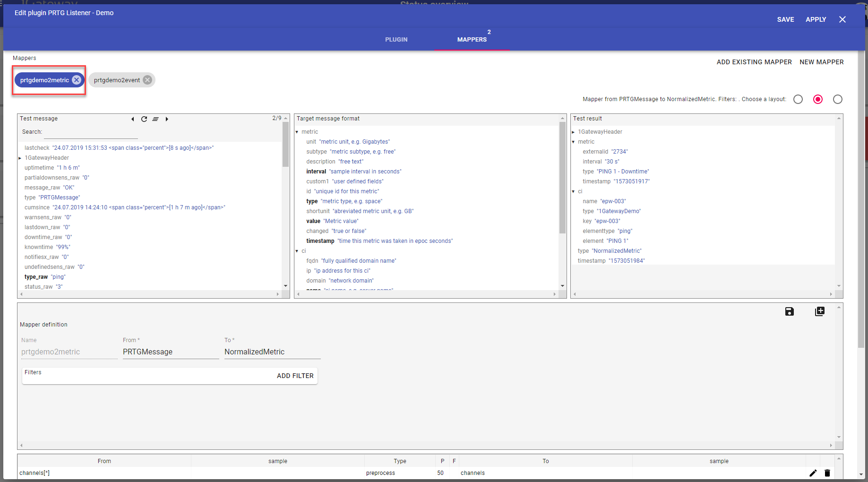Click NEW MAPPER button
Viewport: 868px width, 482px height.
(821, 62)
